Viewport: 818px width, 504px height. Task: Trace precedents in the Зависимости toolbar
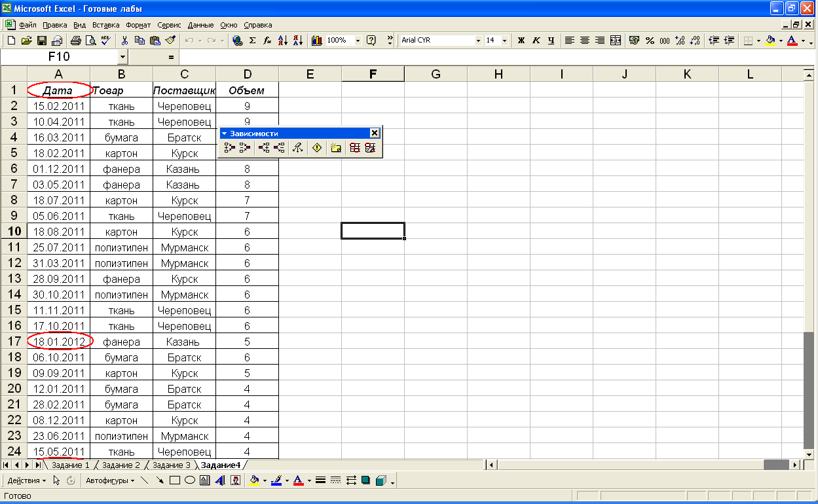point(229,148)
